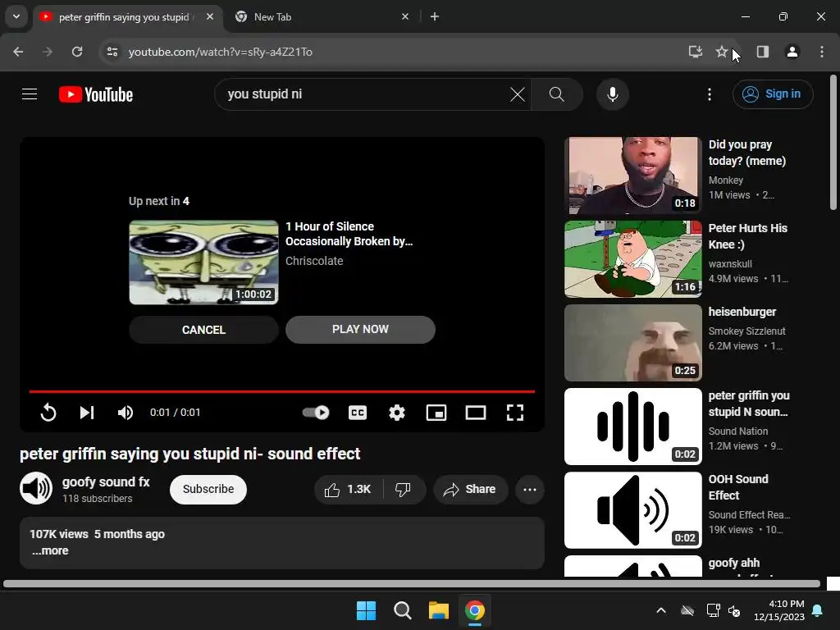Open a new browser tab with plus
This screenshot has width=840, height=630.
coord(435,16)
